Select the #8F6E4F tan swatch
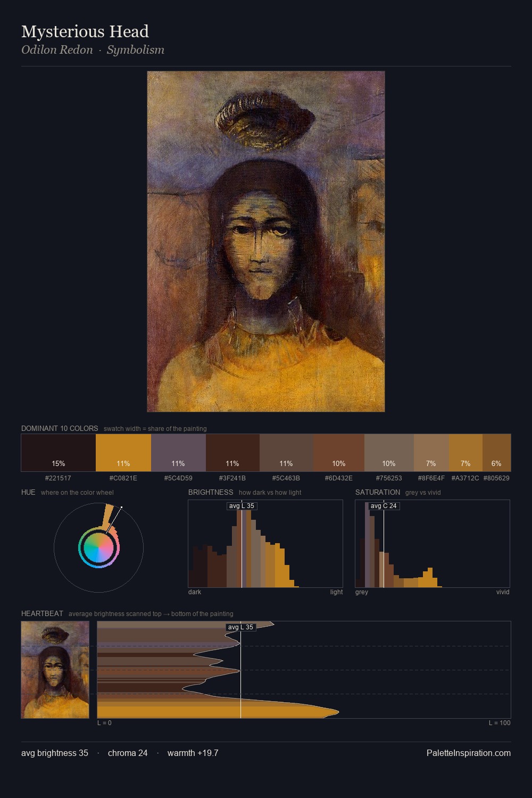Viewport: 532px width, 798px height. pos(431,453)
